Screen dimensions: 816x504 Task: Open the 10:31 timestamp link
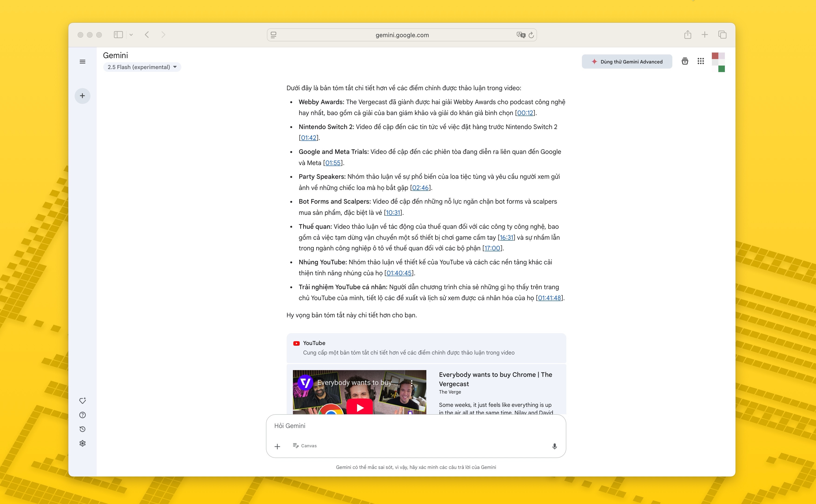click(393, 213)
